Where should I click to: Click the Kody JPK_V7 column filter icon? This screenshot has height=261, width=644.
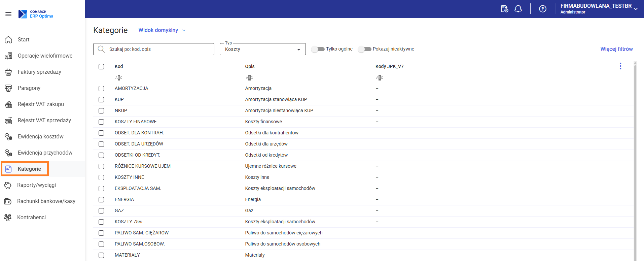click(380, 78)
